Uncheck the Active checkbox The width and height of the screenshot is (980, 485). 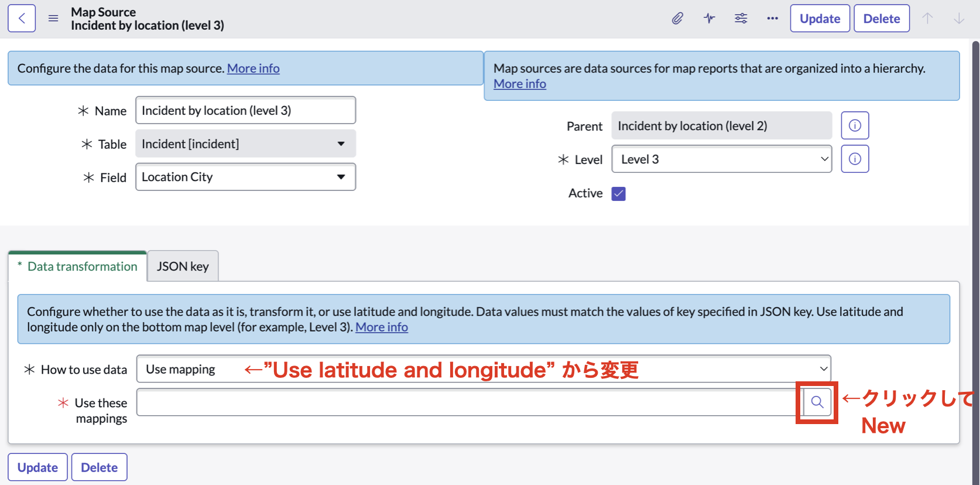pos(619,193)
